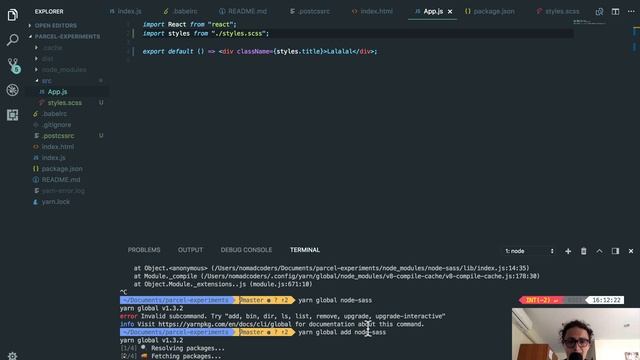Open the PROBLEMS panel tab
The height and width of the screenshot is (360, 640).
144,250
